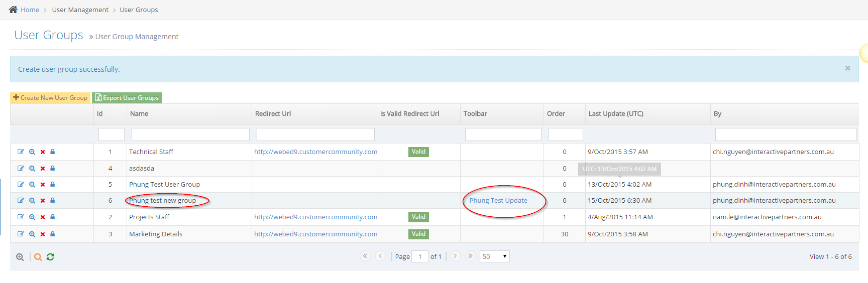Click view details magnifier for asdasda row
Image resolution: width=868 pixels, height=283 pixels.
coord(32,169)
